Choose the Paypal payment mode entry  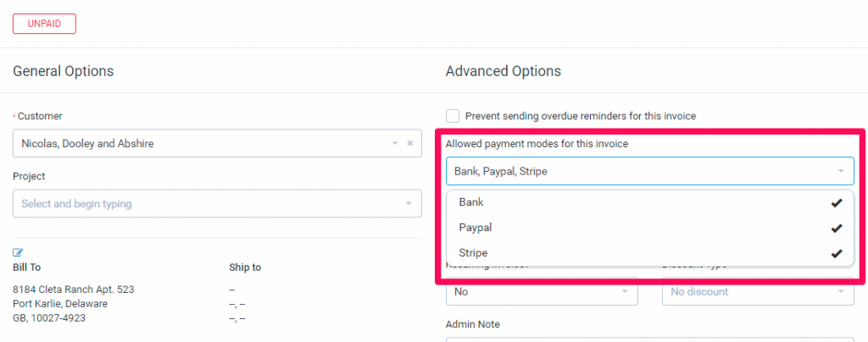pyautogui.click(x=476, y=228)
